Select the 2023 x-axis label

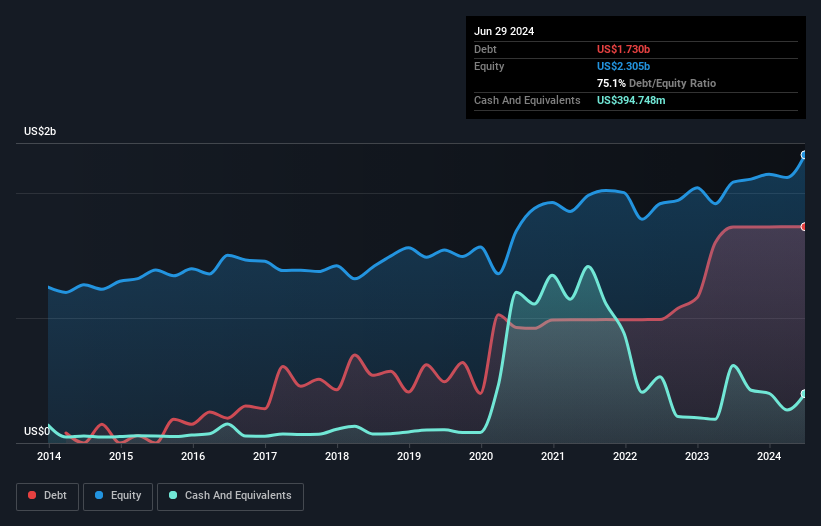(697, 456)
